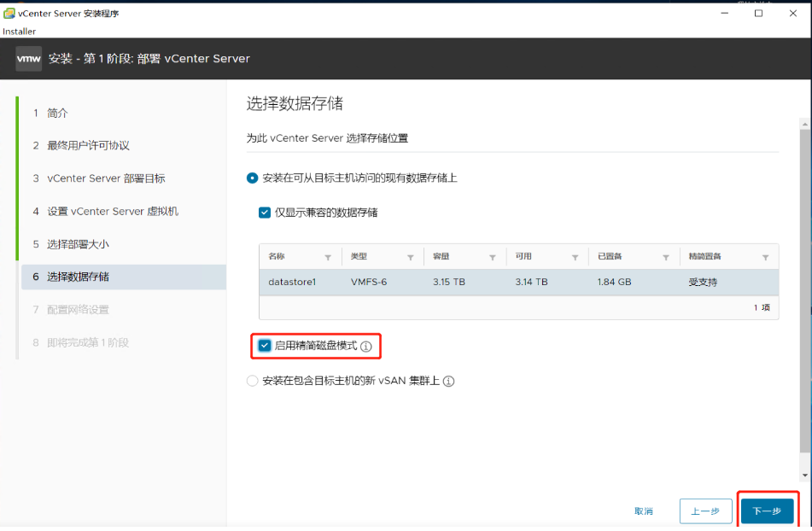
Task: Click the 受支持 thin provisioning cell
Action: coord(703,282)
